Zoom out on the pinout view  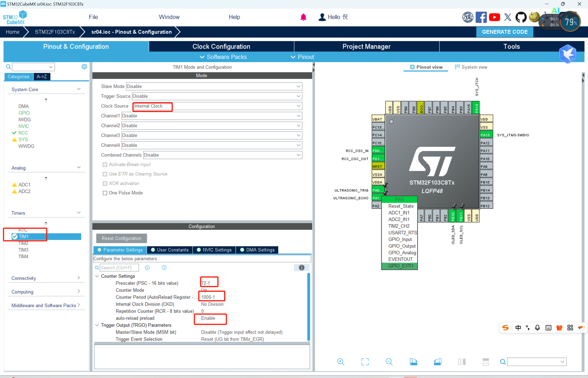tap(389, 362)
